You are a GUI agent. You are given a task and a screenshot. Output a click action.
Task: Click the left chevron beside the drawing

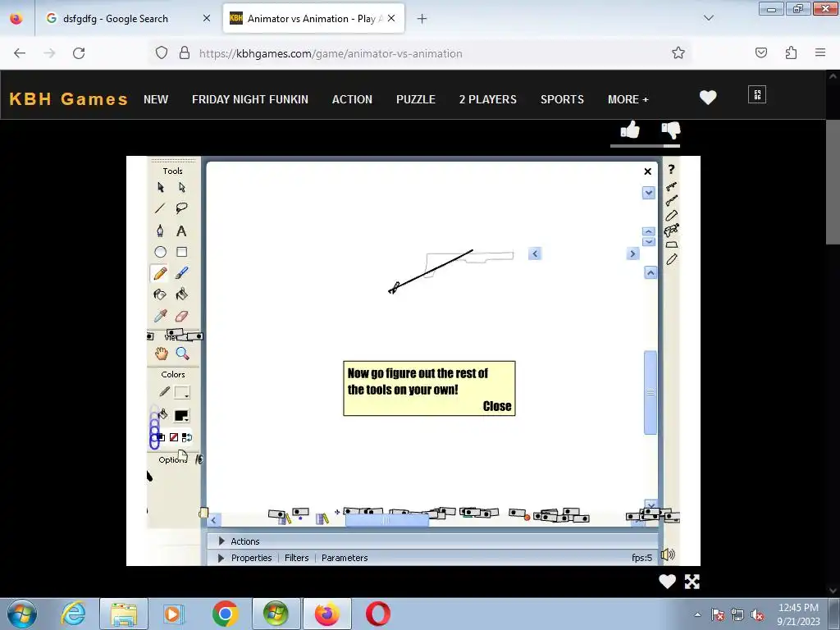pyautogui.click(x=535, y=254)
